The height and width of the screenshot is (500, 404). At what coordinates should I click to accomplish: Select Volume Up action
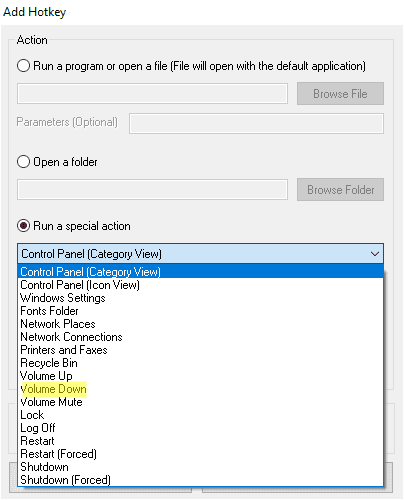point(200,376)
